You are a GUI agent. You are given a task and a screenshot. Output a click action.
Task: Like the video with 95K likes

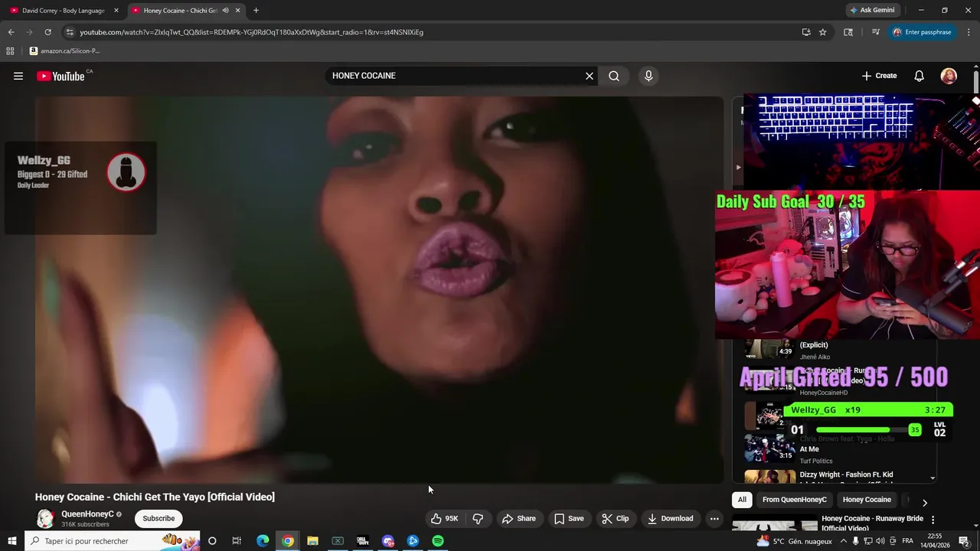coord(444,518)
